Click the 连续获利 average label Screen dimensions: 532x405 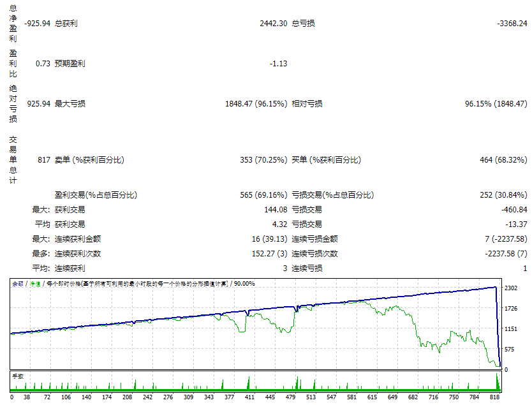tap(70, 268)
